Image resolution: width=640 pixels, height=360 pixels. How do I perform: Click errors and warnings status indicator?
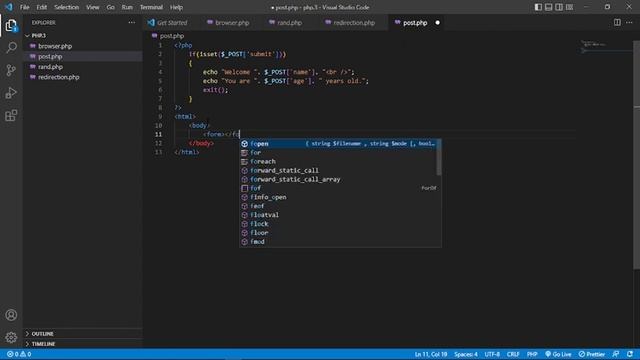tap(19, 354)
